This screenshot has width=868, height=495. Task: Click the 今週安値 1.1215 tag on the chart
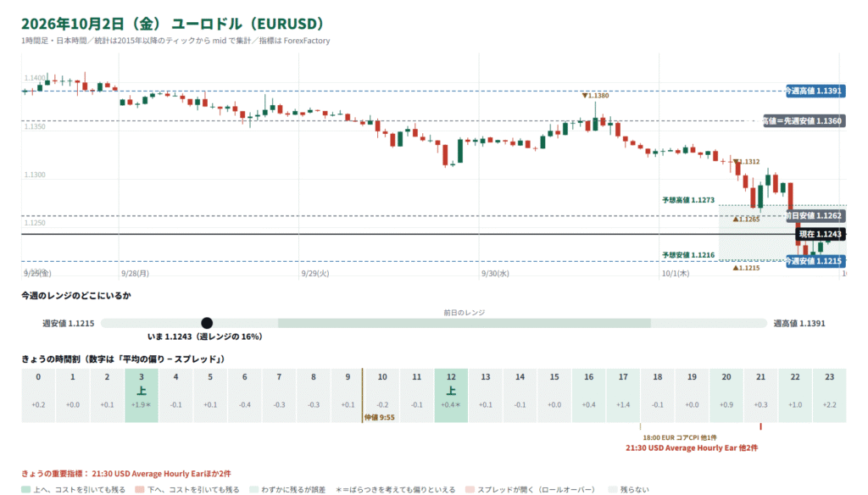click(x=815, y=261)
